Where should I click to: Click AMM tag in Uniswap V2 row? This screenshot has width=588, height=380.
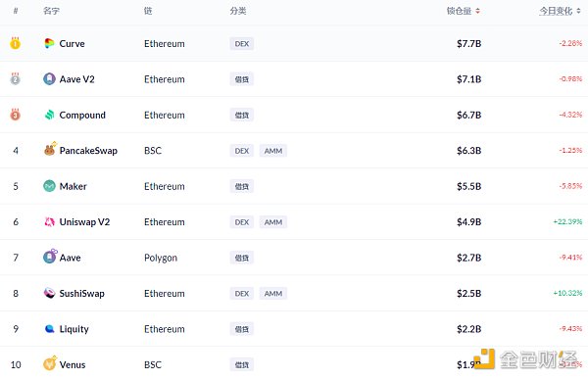(x=273, y=222)
